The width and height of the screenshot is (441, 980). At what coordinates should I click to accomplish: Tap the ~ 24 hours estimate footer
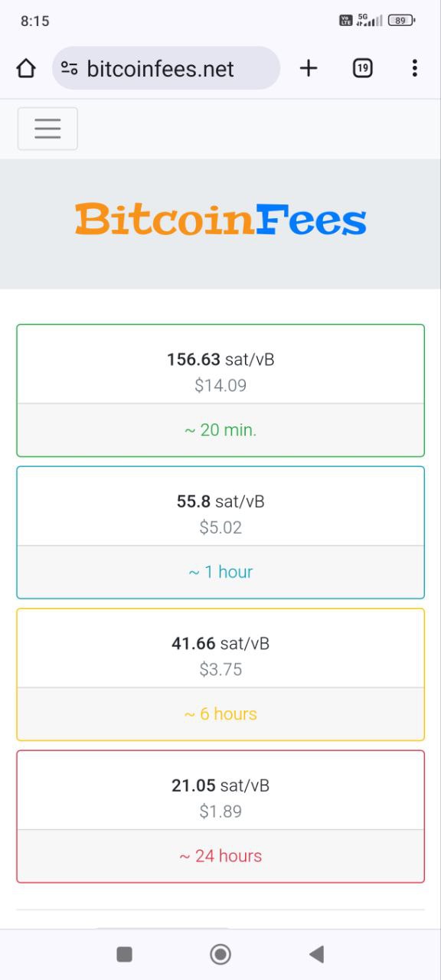(220, 856)
